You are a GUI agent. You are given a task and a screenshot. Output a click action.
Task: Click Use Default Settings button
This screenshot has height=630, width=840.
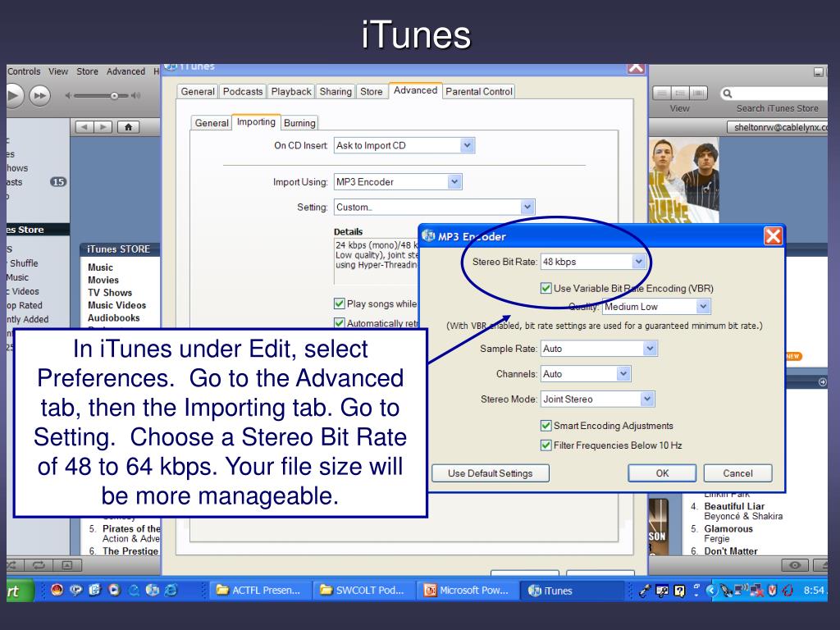[491, 473]
